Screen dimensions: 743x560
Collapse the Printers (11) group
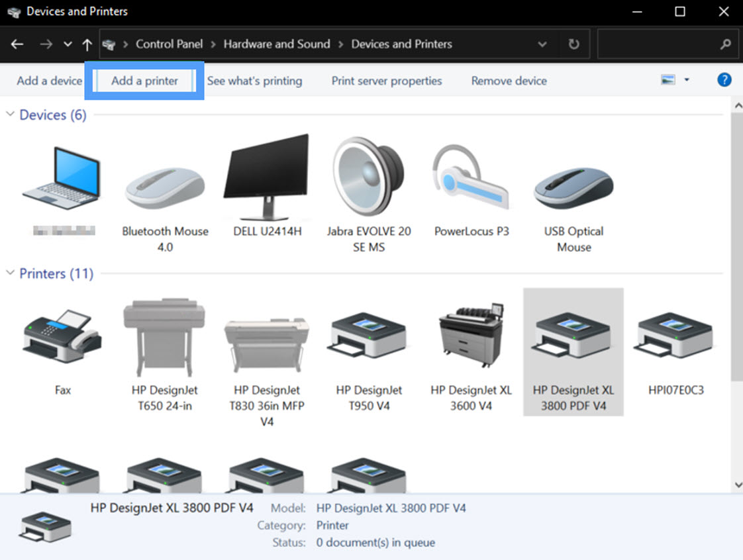[10, 273]
